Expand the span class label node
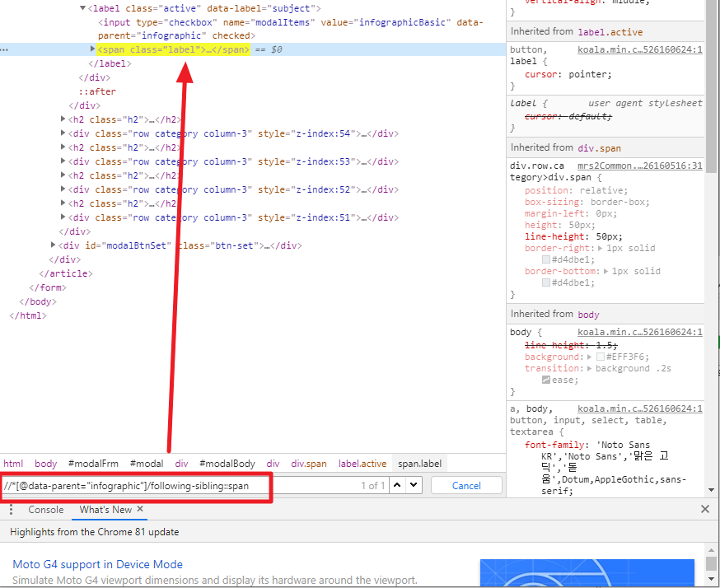The width and height of the screenshot is (720, 588). click(x=92, y=49)
